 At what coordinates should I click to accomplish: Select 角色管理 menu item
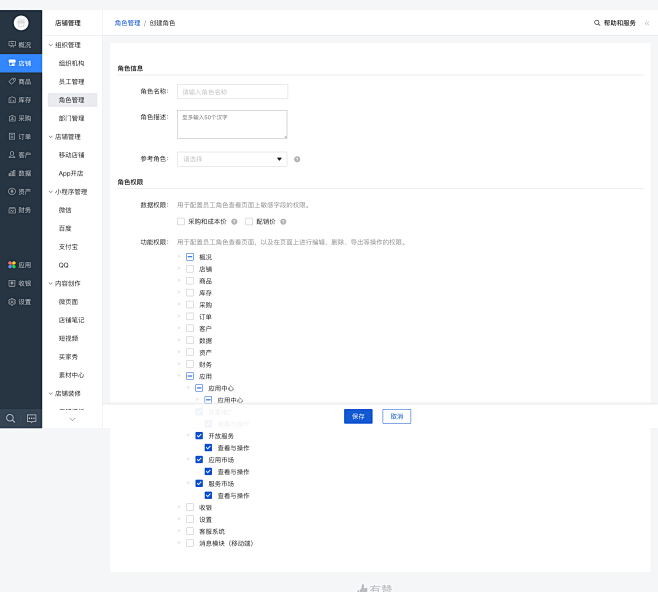click(72, 100)
